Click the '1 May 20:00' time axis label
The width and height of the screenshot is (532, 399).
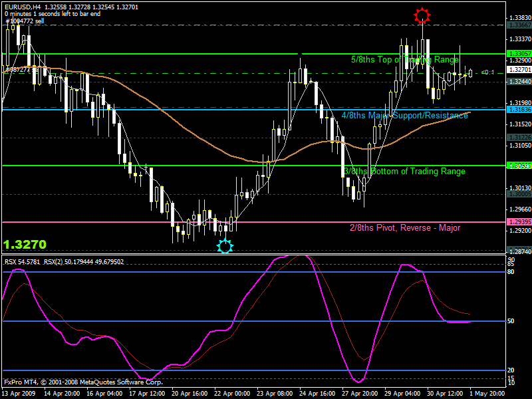487,394
